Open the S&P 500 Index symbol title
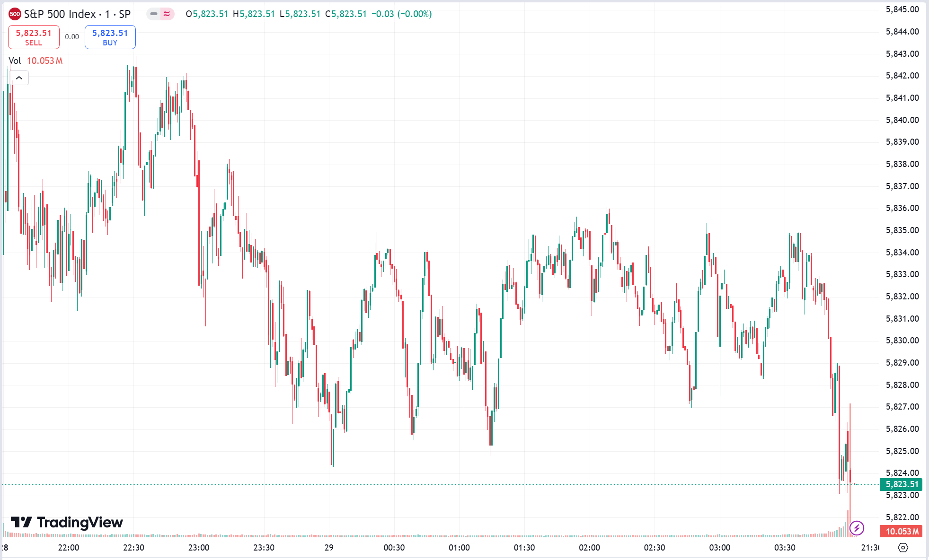Image resolution: width=929 pixels, height=560 pixels. point(77,14)
